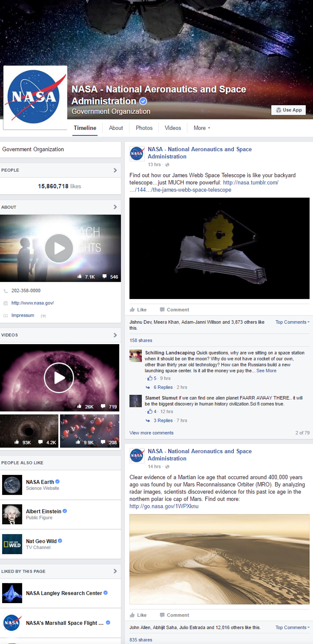Open the Albert Einstein page thumbnail
This screenshot has height=644, width=313.
[12, 514]
